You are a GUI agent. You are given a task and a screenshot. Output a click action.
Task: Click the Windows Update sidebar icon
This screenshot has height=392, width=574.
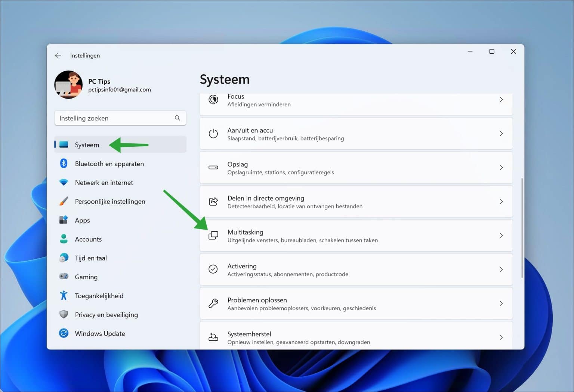[x=64, y=333]
